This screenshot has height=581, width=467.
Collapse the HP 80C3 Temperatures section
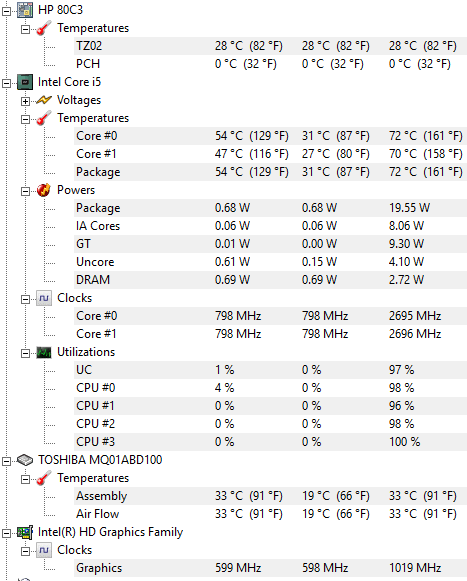(x=25, y=29)
